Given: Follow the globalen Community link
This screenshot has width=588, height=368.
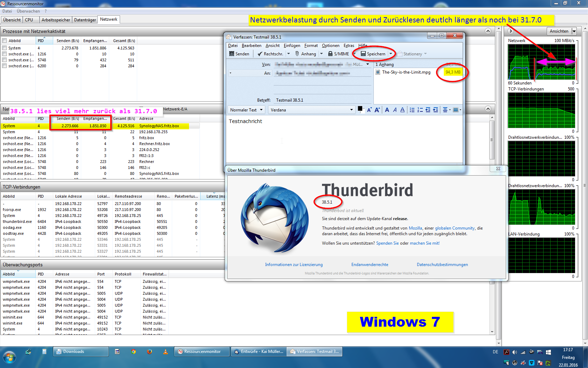Looking at the screenshot, I should [455, 228].
